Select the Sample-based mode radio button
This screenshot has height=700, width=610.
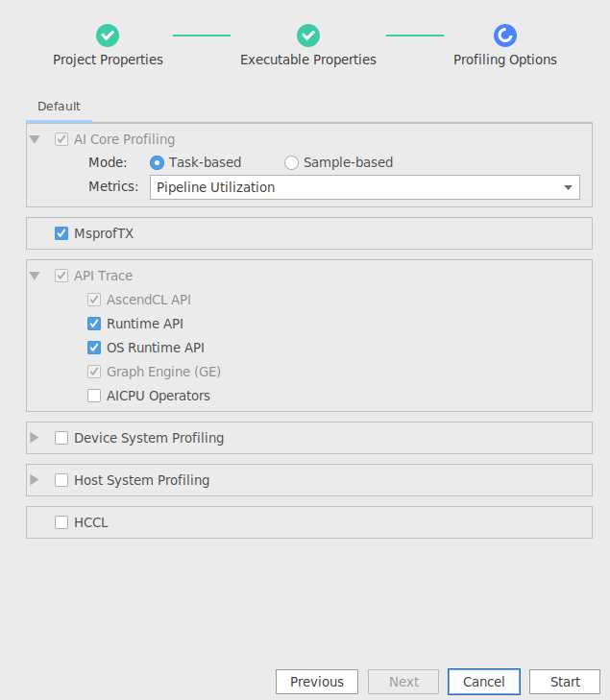[291, 162]
